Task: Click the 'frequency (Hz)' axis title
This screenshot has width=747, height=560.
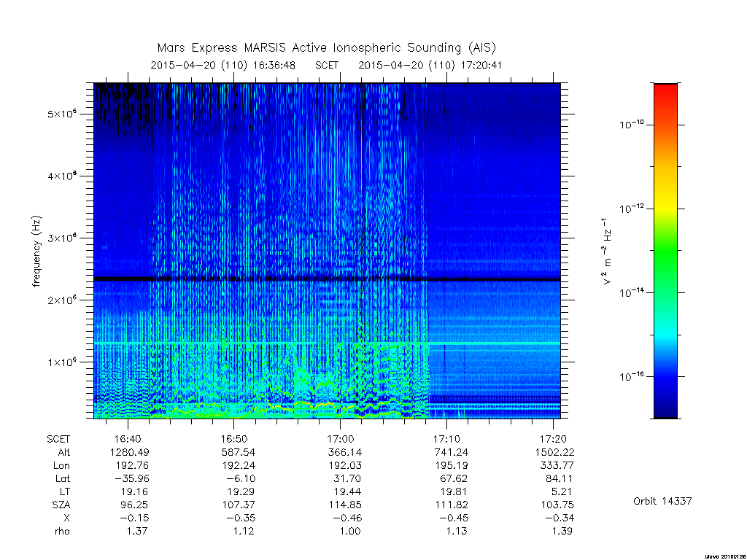Action: point(36,252)
